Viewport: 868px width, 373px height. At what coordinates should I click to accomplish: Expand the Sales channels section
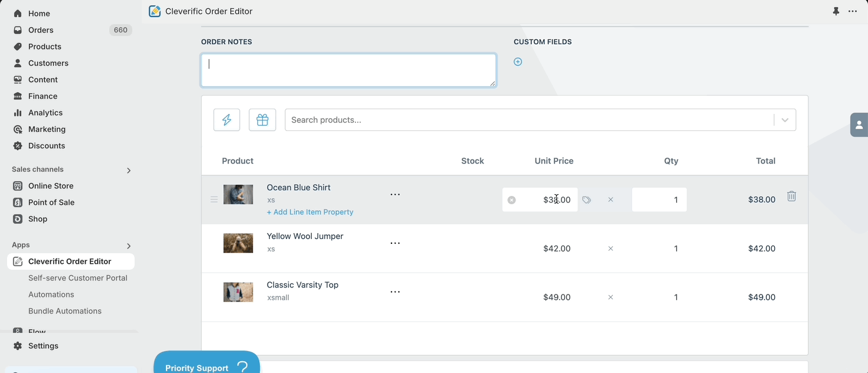coord(129,171)
